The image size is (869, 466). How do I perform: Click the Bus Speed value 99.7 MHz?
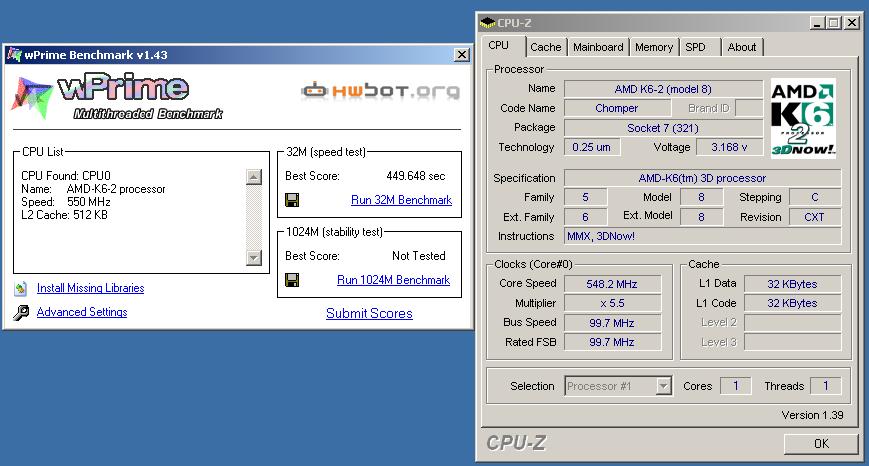tap(612, 322)
